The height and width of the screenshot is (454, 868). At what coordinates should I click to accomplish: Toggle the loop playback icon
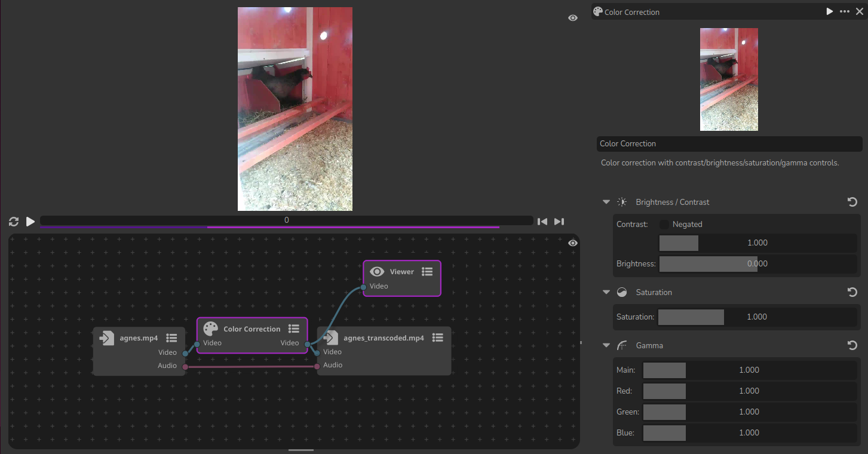pyautogui.click(x=14, y=222)
